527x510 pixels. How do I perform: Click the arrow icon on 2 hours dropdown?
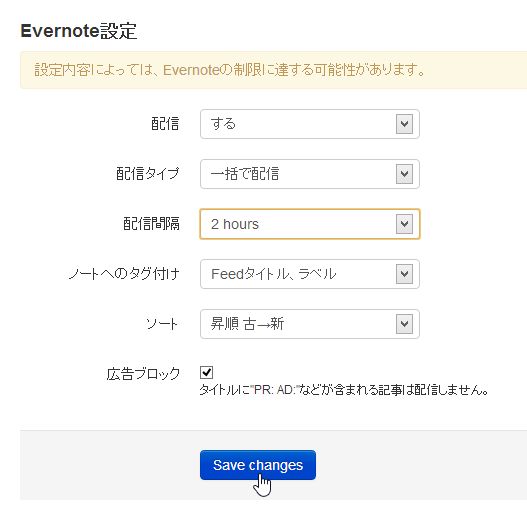tap(404, 224)
